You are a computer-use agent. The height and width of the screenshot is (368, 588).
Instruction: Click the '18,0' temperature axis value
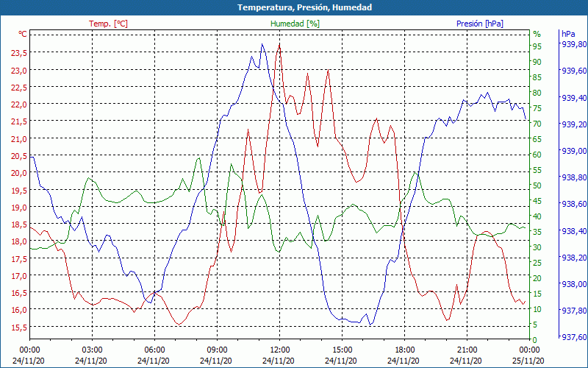[x=19, y=241]
